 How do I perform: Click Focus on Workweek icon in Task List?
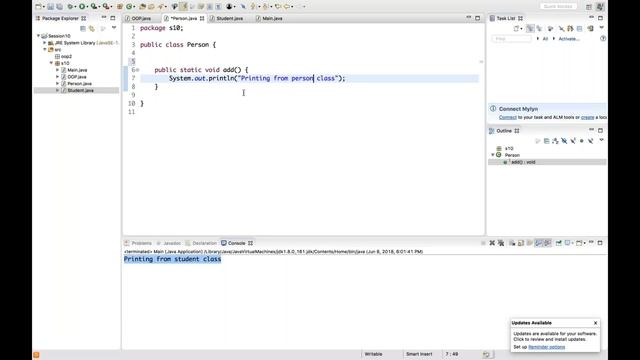[x=550, y=29]
